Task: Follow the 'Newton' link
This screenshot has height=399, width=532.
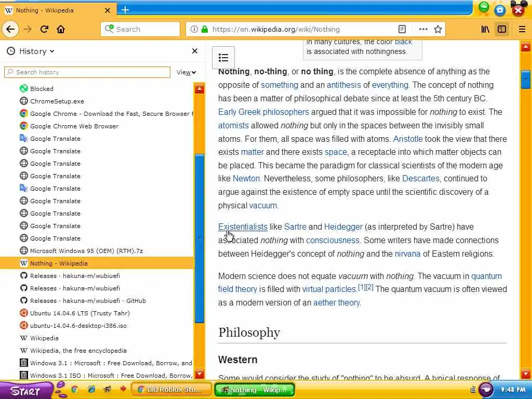Action: point(246,179)
